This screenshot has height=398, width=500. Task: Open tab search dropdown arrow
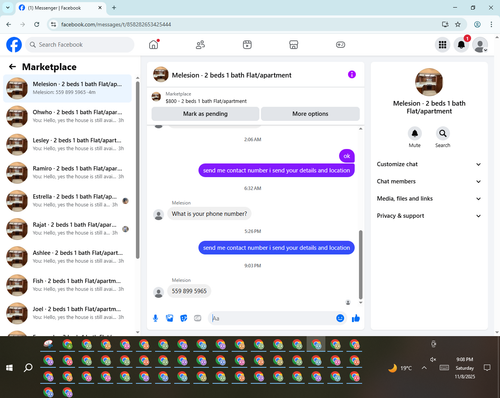(x=7, y=7)
